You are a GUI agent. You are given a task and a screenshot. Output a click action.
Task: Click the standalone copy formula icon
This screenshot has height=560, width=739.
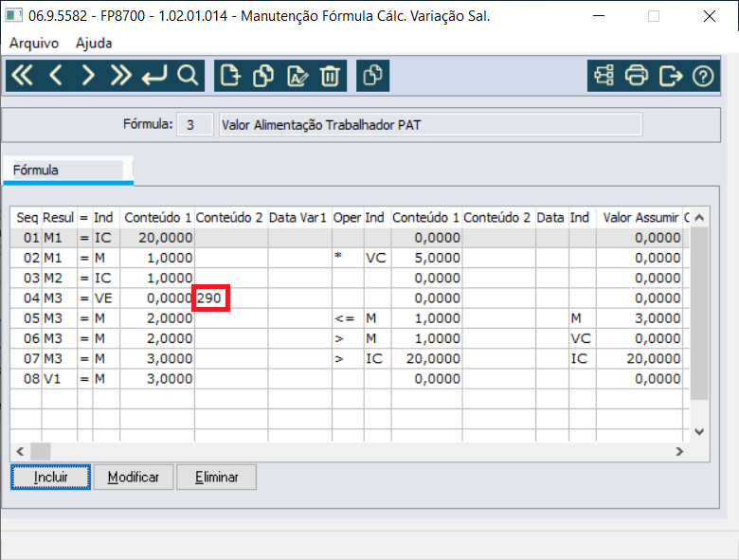(x=372, y=76)
